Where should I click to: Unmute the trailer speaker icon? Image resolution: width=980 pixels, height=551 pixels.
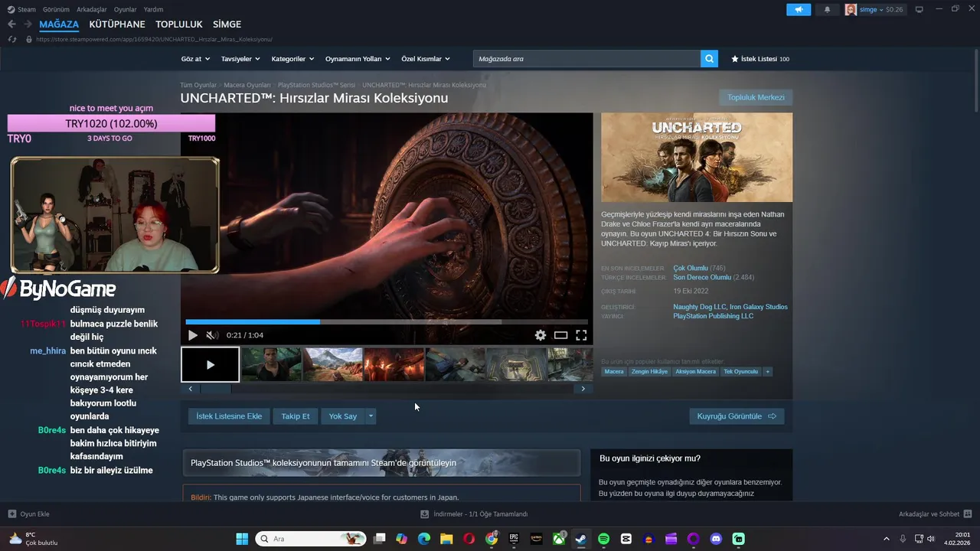(x=212, y=335)
